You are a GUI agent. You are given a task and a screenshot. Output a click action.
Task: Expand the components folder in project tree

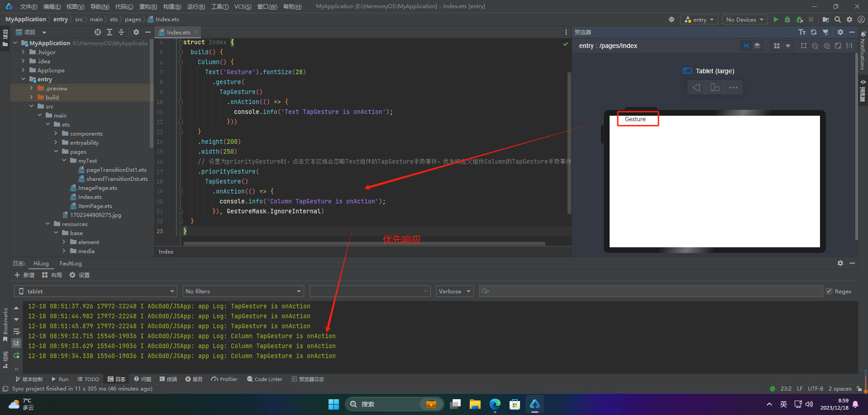56,133
